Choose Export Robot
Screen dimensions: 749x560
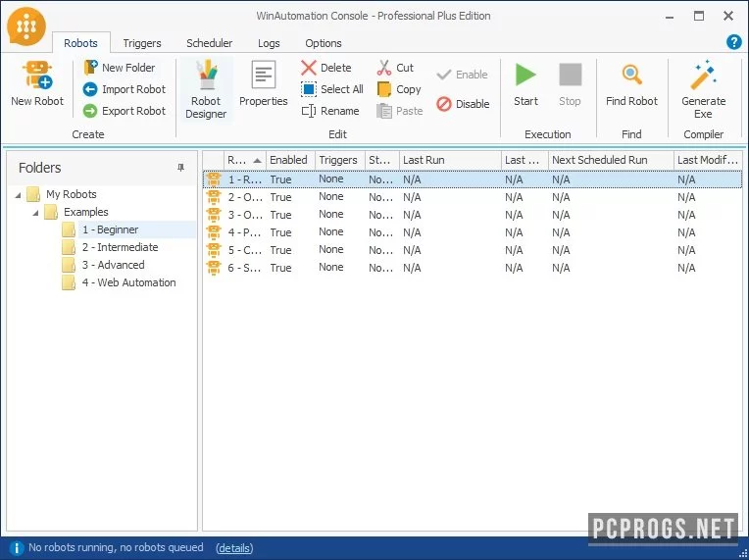point(125,111)
